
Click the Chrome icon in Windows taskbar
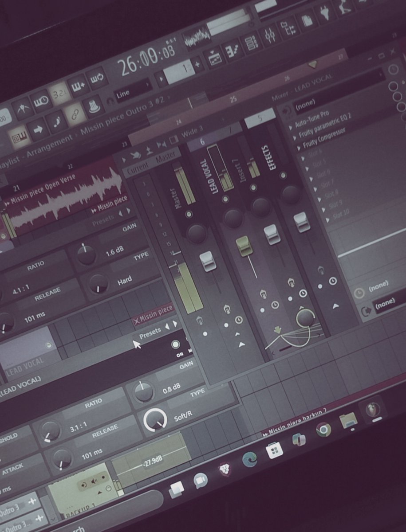click(323, 430)
